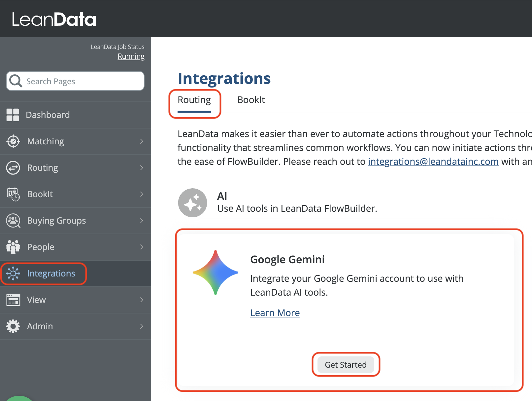Click the Integrations network icon
Viewport: 532px width, 401px height.
point(13,273)
